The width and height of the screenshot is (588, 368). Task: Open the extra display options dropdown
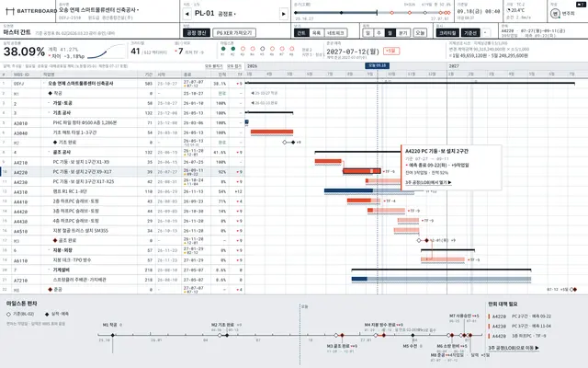point(485,33)
